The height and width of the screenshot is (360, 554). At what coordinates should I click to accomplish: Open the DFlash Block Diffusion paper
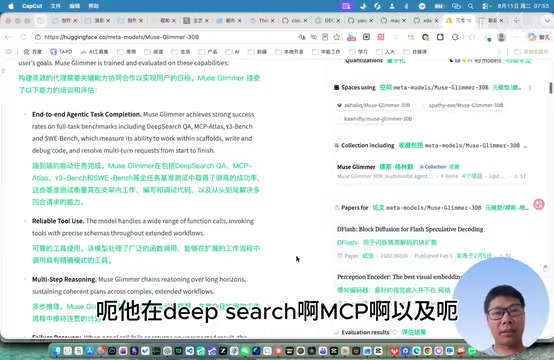pyautogui.click(x=410, y=229)
